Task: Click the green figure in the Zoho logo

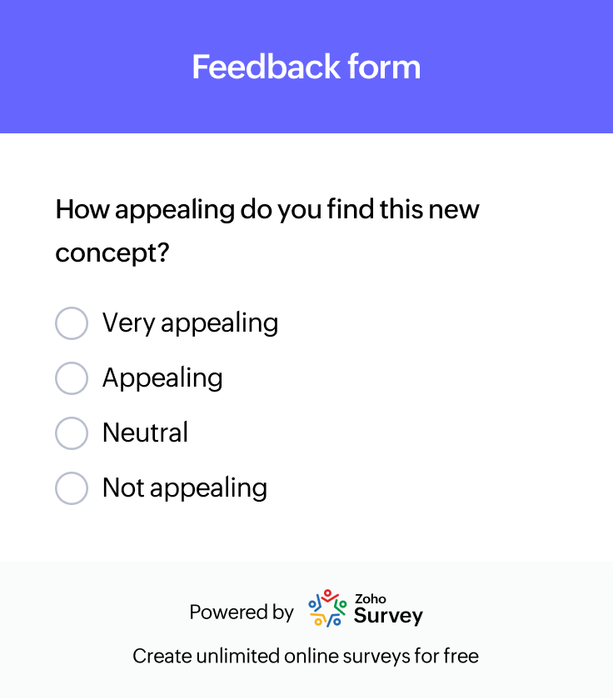Action: (342, 605)
